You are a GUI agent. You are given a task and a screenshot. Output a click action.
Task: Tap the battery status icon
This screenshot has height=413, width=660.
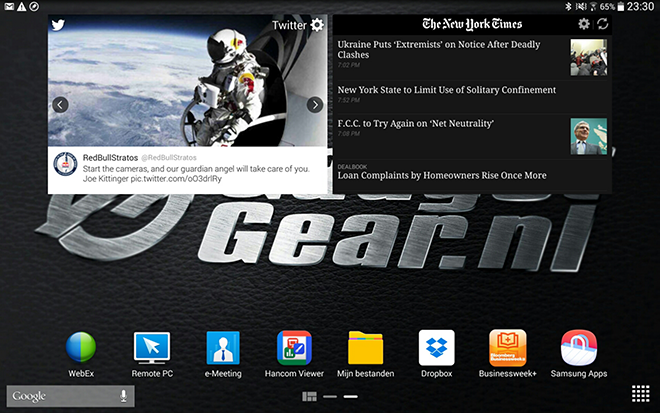pyautogui.click(x=621, y=6)
